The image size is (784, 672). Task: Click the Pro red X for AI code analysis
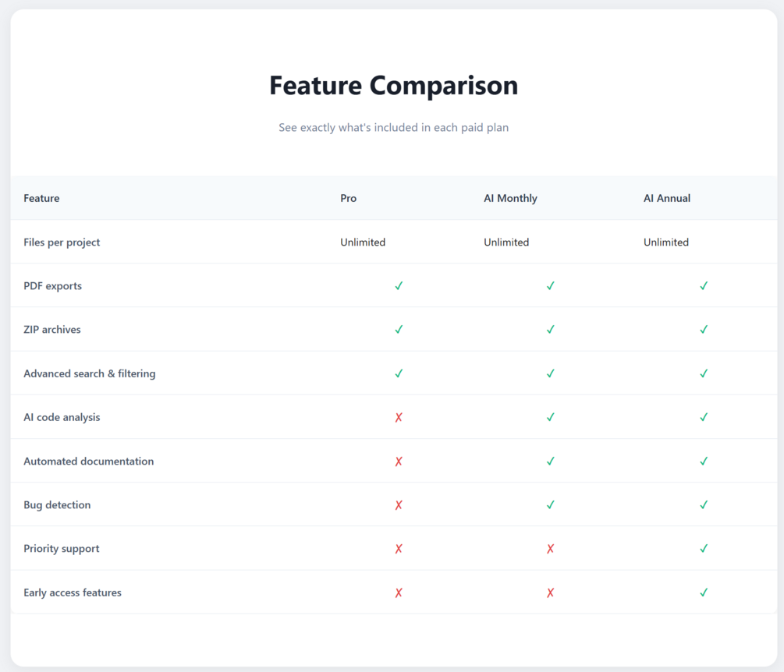point(399,417)
